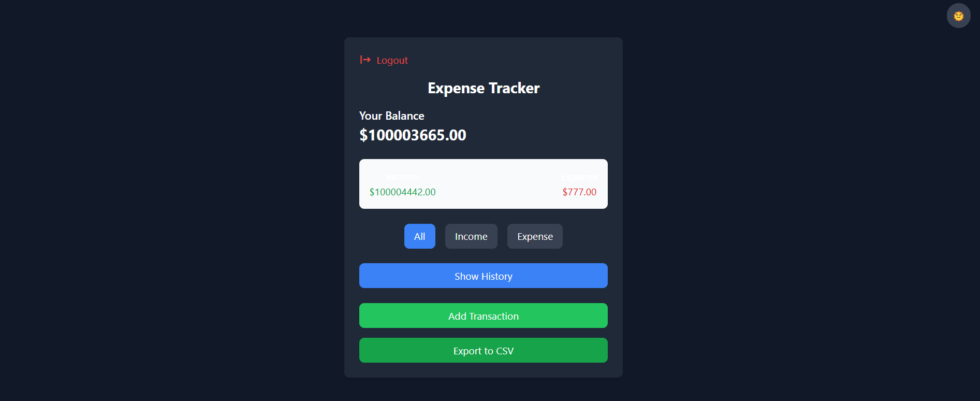Click the red $777.00 expense total
Image resolution: width=980 pixels, height=401 pixels.
579,192
